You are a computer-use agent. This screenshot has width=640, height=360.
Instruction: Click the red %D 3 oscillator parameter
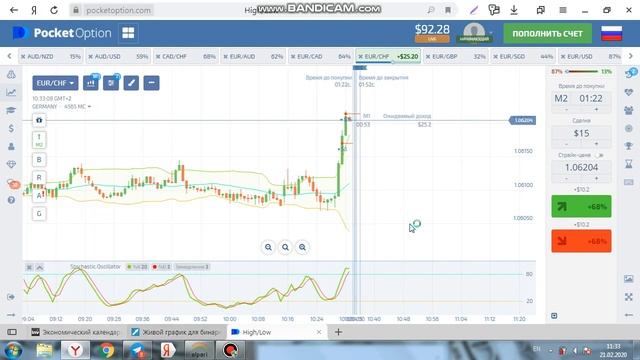(161, 267)
